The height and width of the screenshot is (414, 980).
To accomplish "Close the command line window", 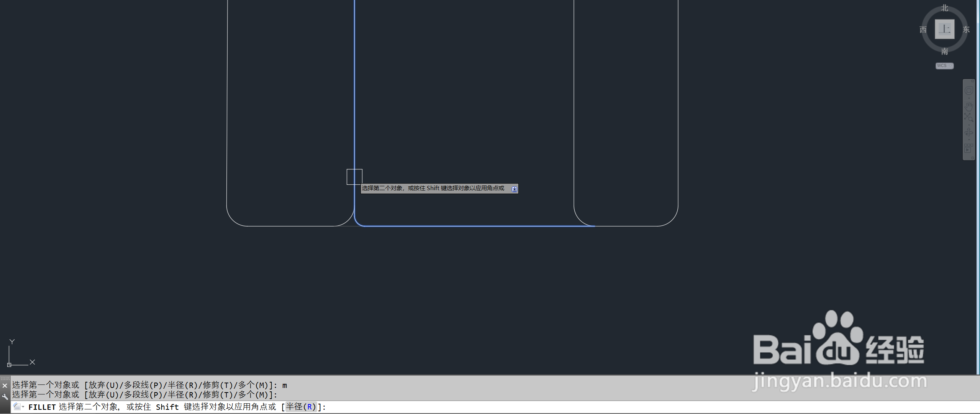I will (5, 386).
